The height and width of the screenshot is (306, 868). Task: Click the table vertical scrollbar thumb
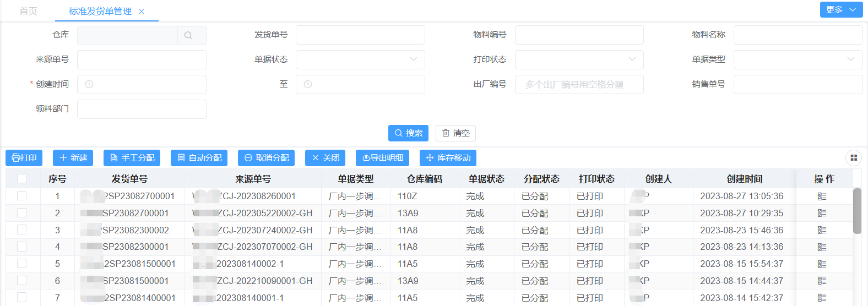coord(857,211)
